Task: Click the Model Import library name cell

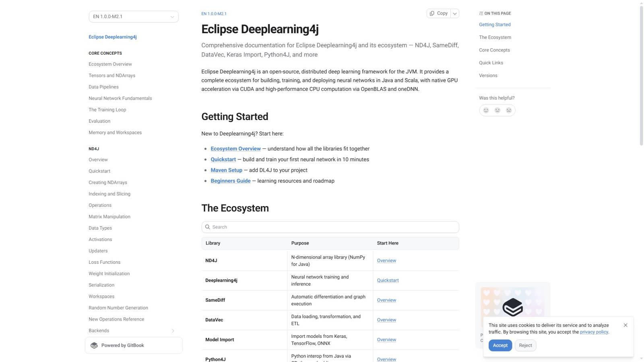Action: pos(219,339)
